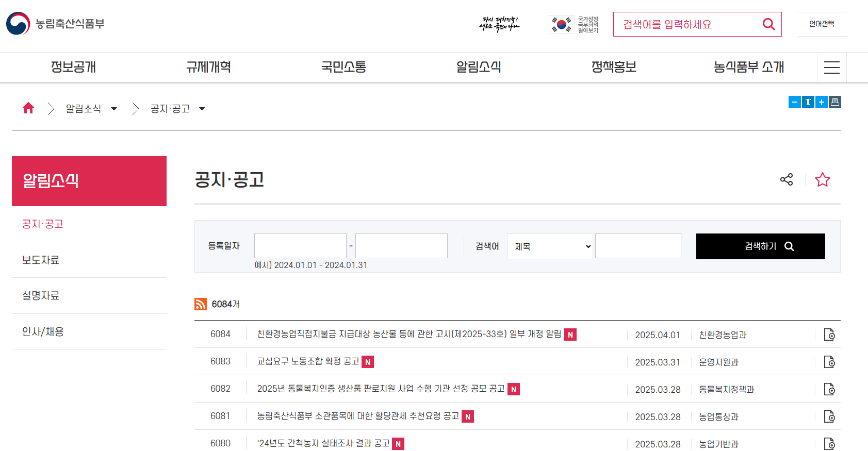
Task: Share this page via the share icon
Action: coord(787,179)
